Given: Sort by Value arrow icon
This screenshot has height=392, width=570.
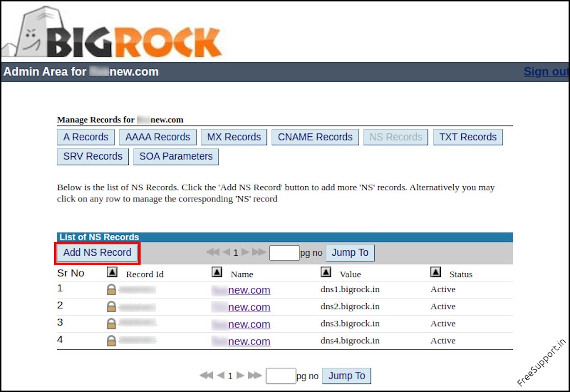Looking at the screenshot, I should [326, 272].
